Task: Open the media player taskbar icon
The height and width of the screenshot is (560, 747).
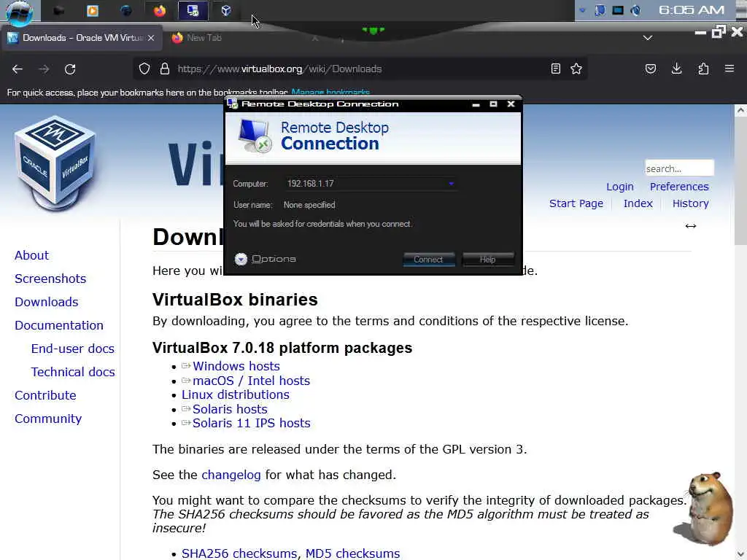Action: (x=93, y=10)
